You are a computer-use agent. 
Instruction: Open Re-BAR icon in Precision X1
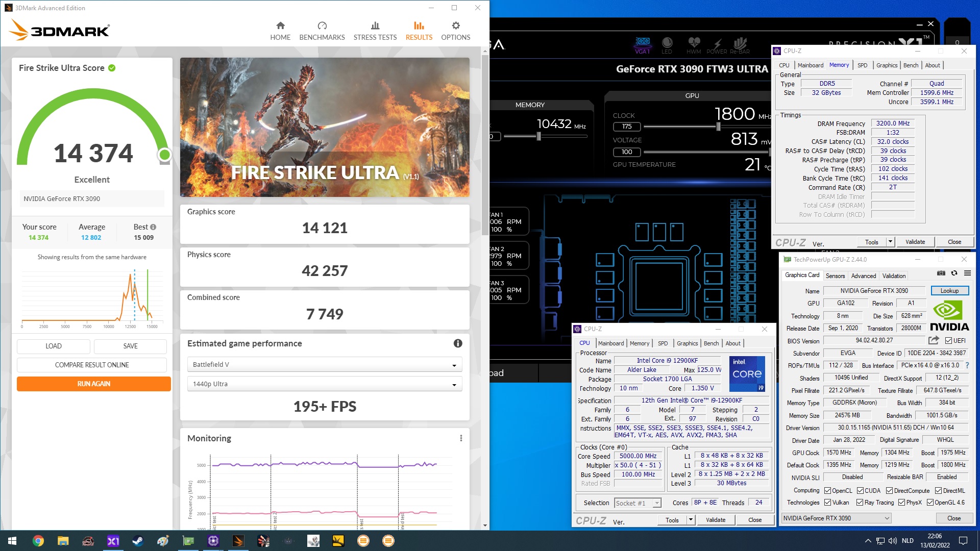point(740,45)
